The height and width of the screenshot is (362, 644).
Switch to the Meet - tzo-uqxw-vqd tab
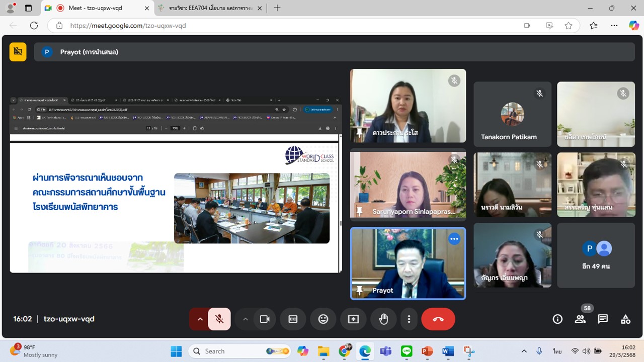[97, 8]
